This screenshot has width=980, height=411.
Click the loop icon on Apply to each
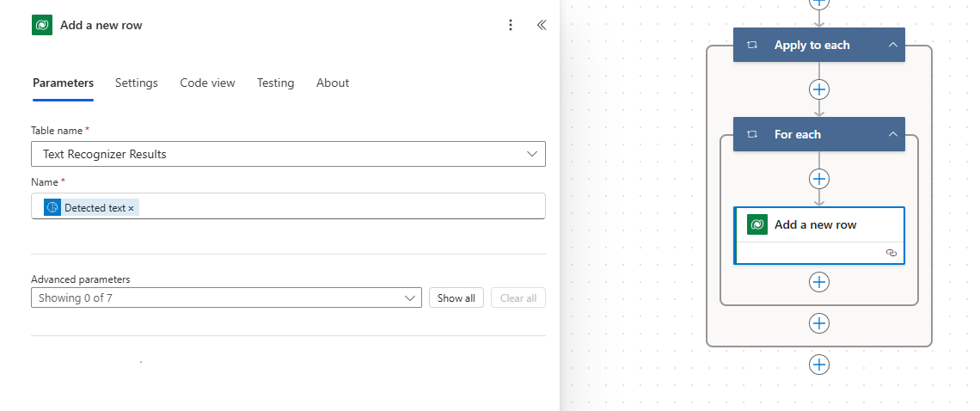[x=752, y=45]
